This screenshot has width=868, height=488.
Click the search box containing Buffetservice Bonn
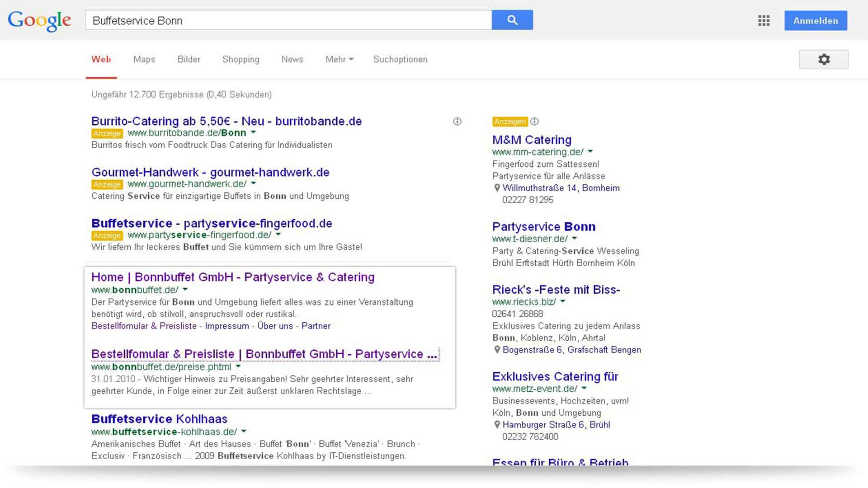pyautogui.click(x=288, y=20)
